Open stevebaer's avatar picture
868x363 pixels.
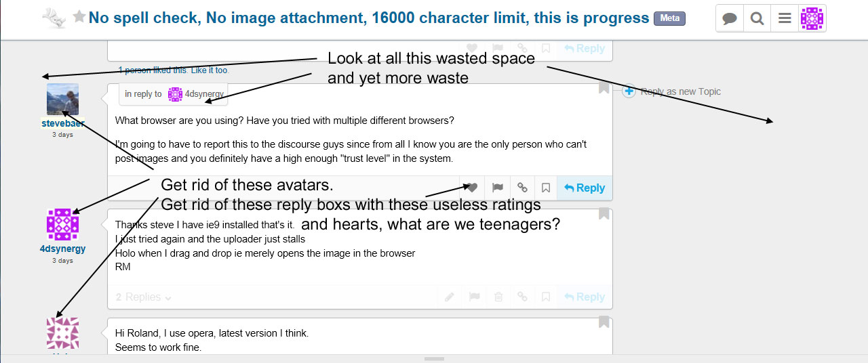click(x=62, y=99)
